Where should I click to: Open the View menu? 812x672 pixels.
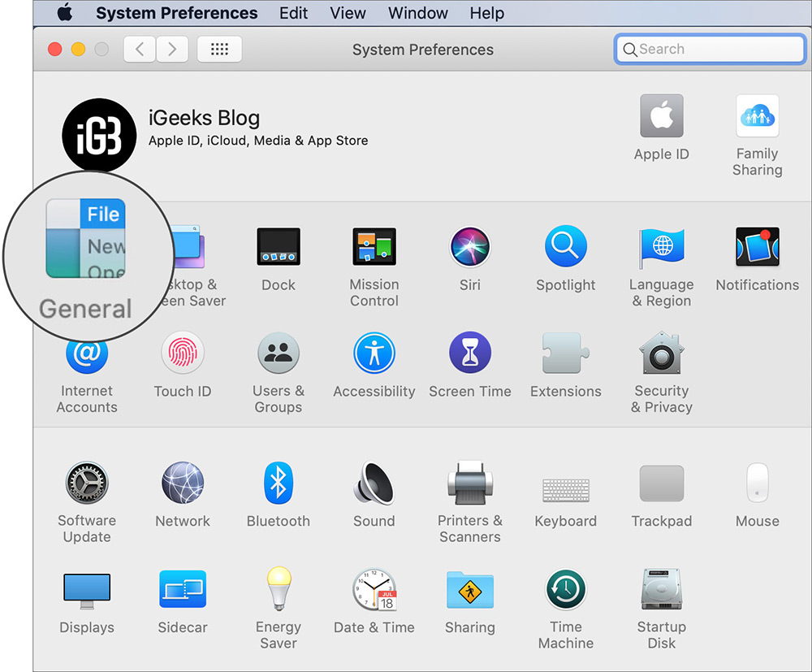(x=348, y=13)
